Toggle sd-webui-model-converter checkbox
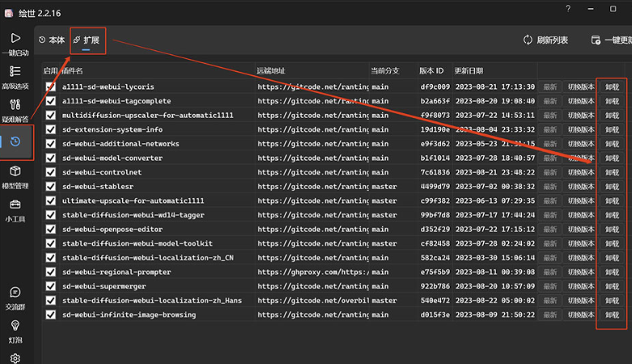The width and height of the screenshot is (632, 364). pyautogui.click(x=51, y=158)
